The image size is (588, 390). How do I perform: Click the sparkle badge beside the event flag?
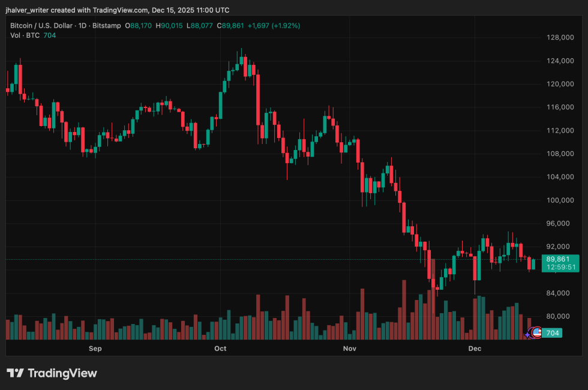point(526,335)
